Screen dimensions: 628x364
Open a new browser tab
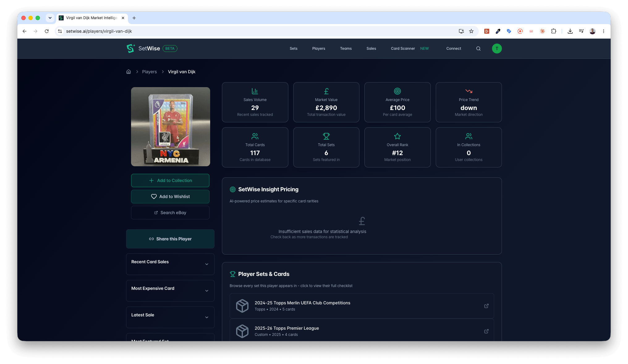coord(134,18)
